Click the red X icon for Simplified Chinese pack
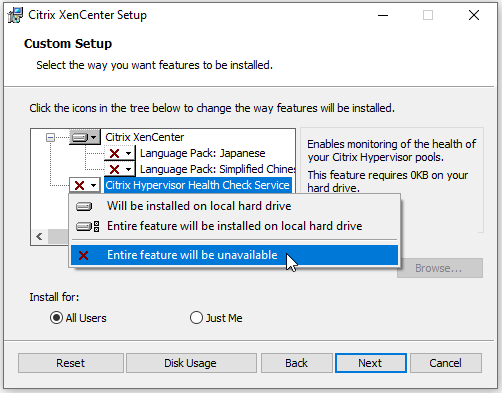 point(114,169)
